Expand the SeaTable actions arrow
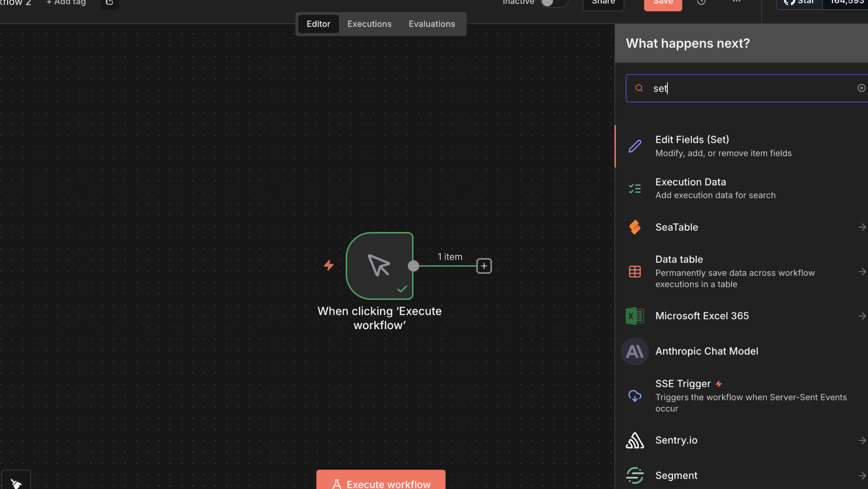The image size is (868, 489). (862, 227)
